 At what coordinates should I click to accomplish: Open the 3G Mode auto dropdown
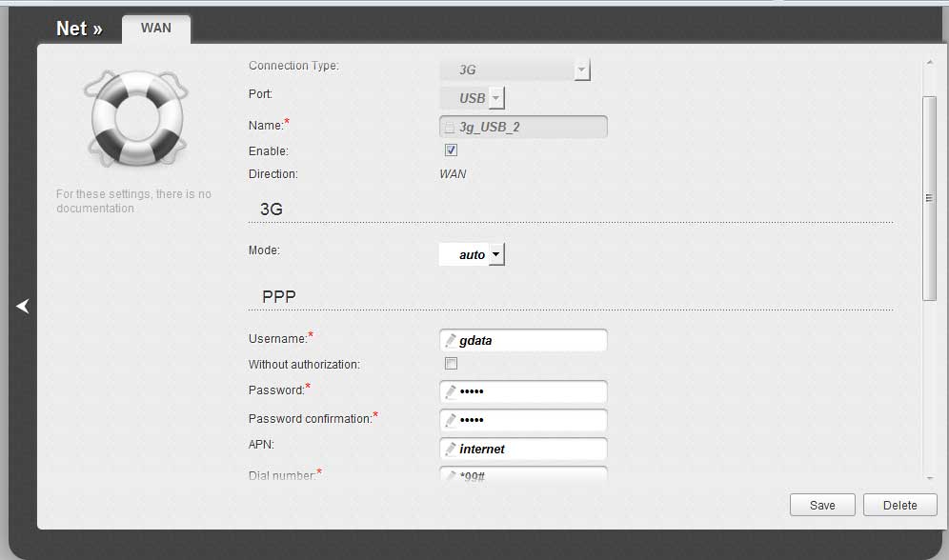click(496, 255)
